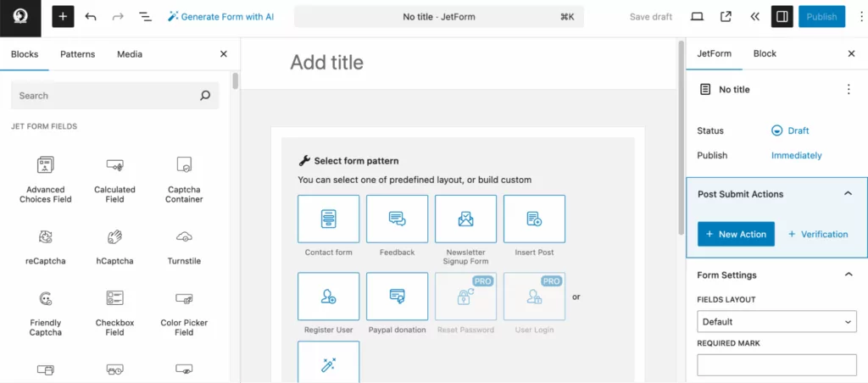Switch to the JetForm settings tab
This screenshot has height=383, width=868.
714,53
